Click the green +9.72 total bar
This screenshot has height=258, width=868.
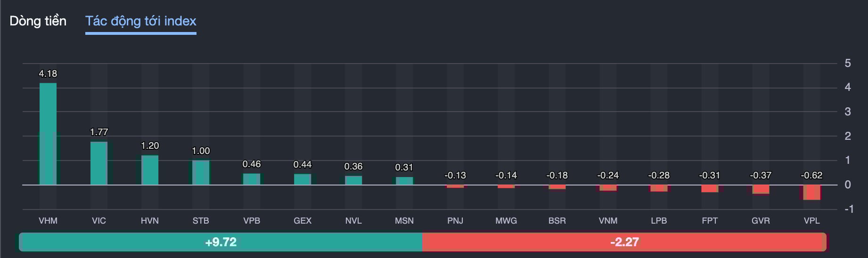221,242
